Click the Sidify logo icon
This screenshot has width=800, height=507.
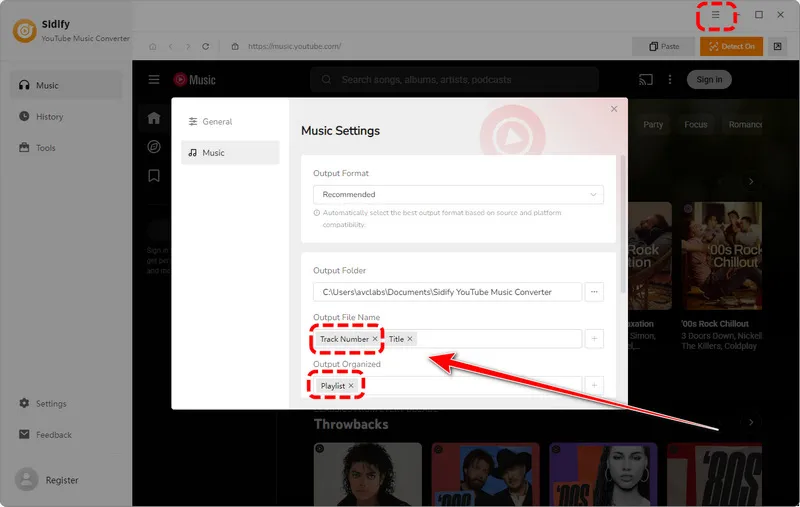tap(24, 31)
